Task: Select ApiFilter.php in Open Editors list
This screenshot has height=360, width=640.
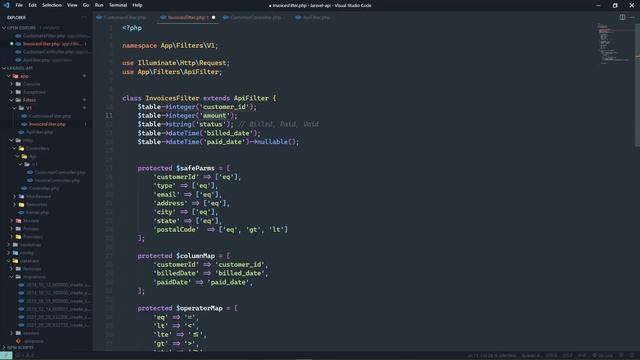Action: point(46,60)
